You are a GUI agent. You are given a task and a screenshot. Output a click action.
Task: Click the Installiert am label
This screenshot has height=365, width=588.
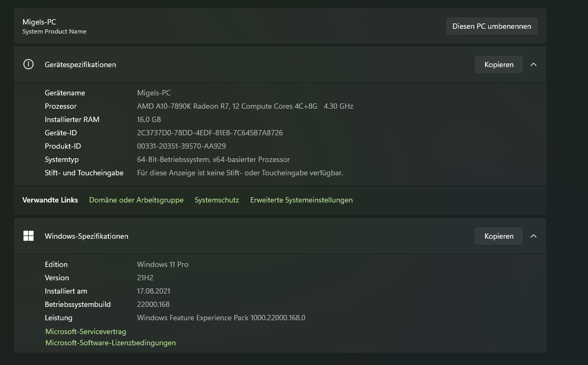pyautogui.click(x=66, y=291)
